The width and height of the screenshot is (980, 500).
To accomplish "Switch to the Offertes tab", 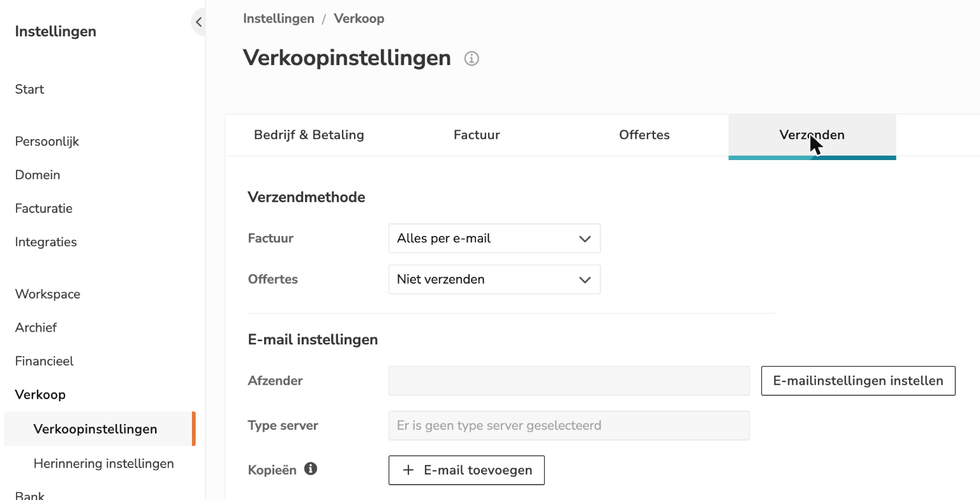I will [644, 135].
